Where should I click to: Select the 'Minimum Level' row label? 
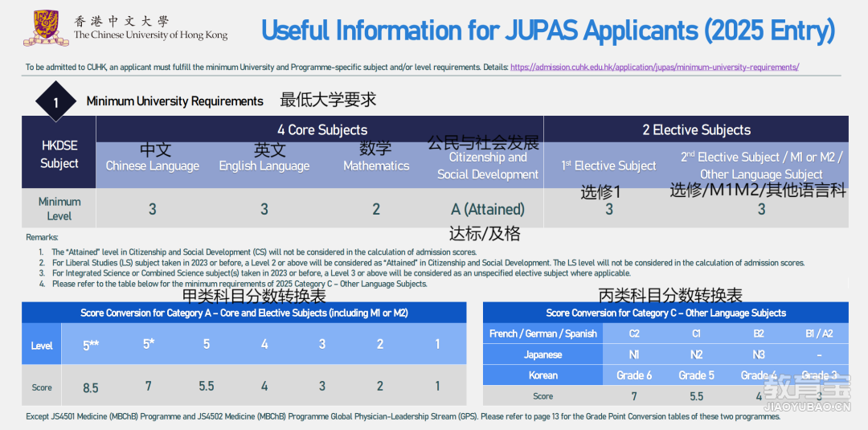[x=59, y=209]
